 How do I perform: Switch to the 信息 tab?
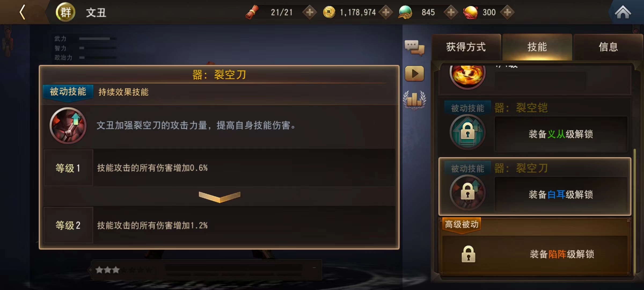[x=608, y=47]
